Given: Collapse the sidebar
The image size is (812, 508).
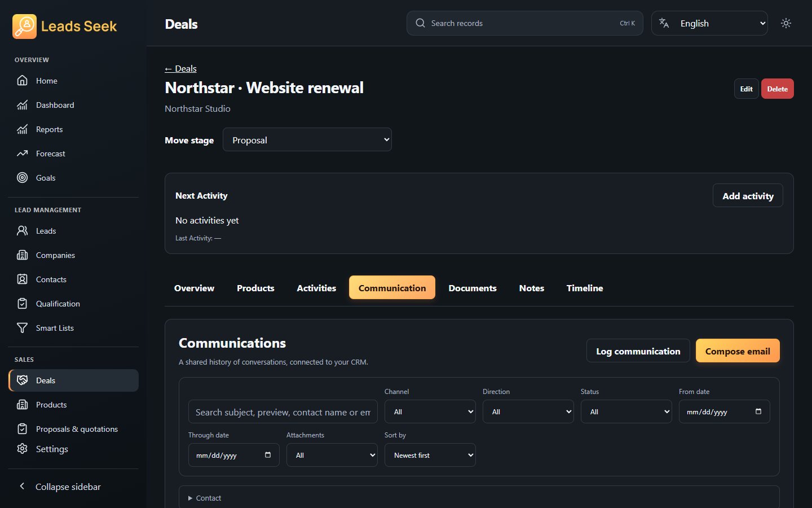Looking at the screenshot, I should [73, 487].
